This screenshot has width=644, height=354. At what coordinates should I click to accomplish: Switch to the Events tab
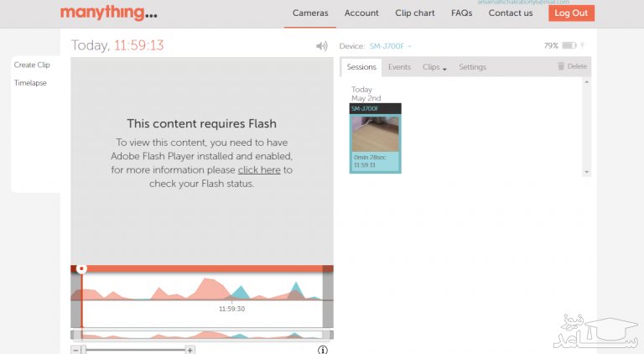(x=399, y=67)
